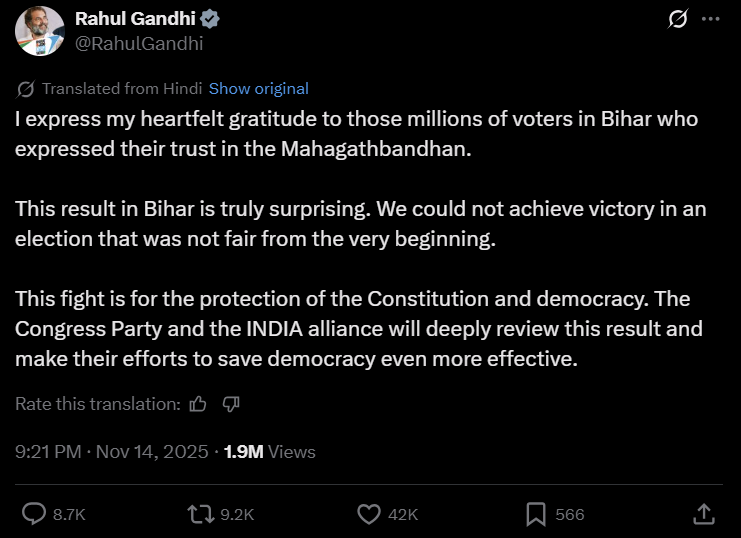Rate translation with thumbs down
741x538 pixels.
click(230, 404)
